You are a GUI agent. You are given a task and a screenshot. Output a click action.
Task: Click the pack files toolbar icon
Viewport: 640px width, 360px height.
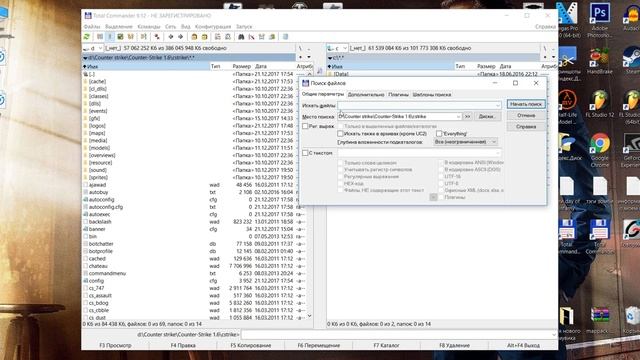click(194, 37)
